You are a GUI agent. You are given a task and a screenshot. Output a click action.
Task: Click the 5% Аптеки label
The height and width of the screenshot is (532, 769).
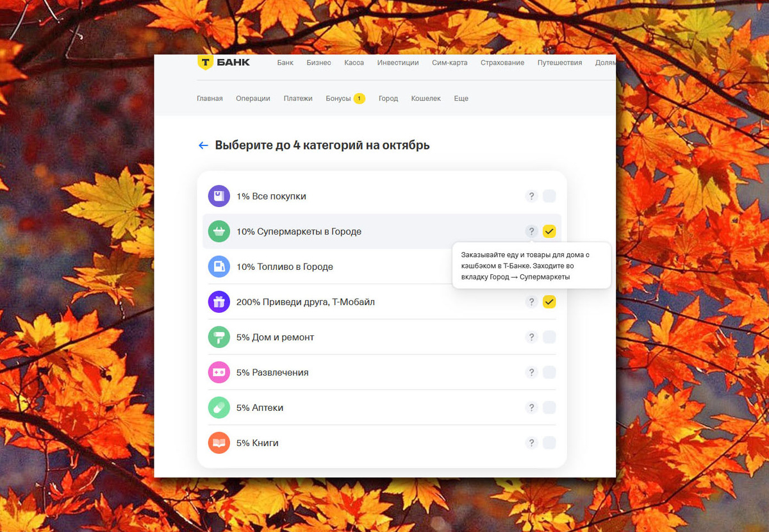coord(260,408)
